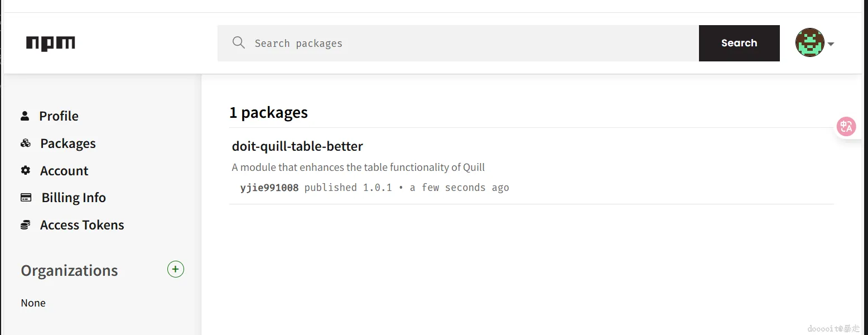Open the Profile sidebar item
The height and width of the screenshot is (335, 868).
click(x=59, y=116)
